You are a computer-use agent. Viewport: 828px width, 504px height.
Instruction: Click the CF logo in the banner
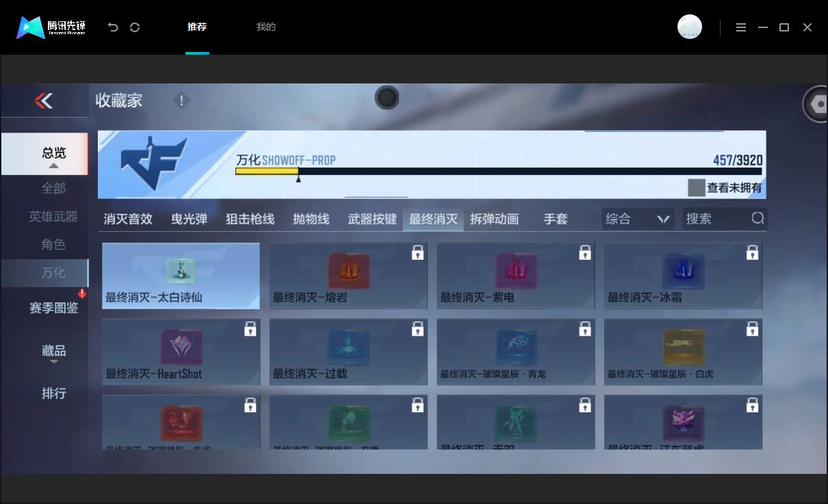tap(154, 163)
